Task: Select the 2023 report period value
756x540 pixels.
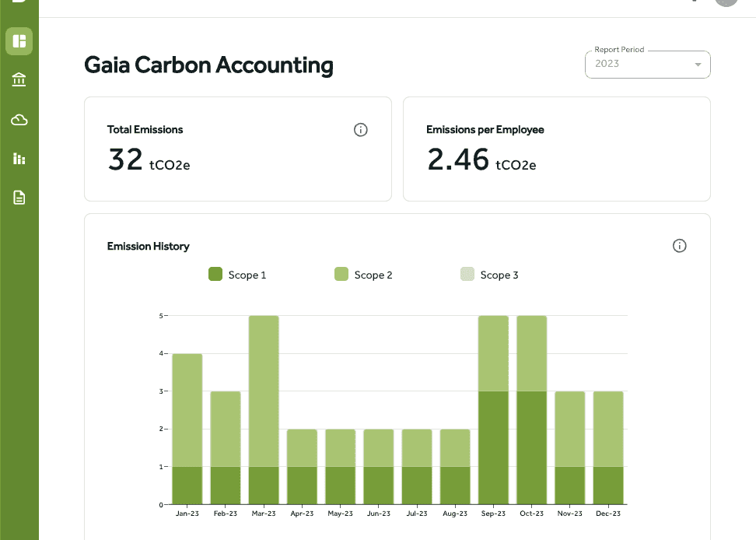Action: point(607,64)
